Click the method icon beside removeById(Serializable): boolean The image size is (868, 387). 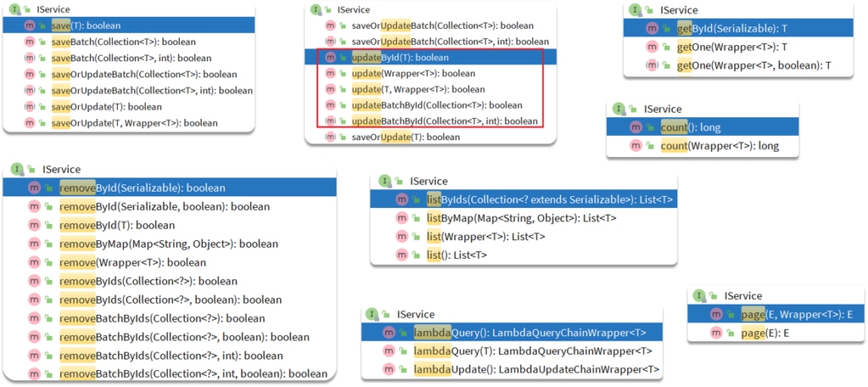[x=34, y=188]
